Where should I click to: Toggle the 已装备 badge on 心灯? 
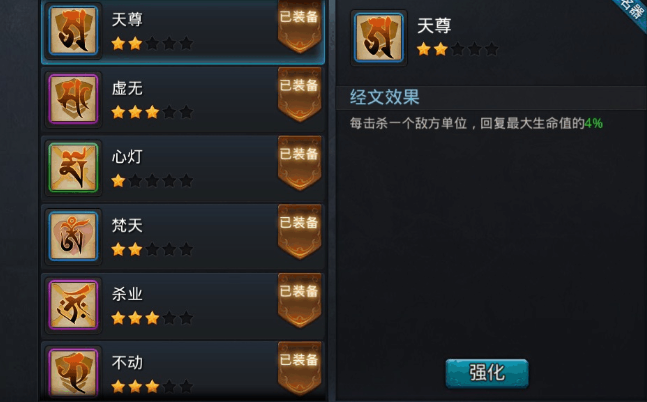pos(300,163)
